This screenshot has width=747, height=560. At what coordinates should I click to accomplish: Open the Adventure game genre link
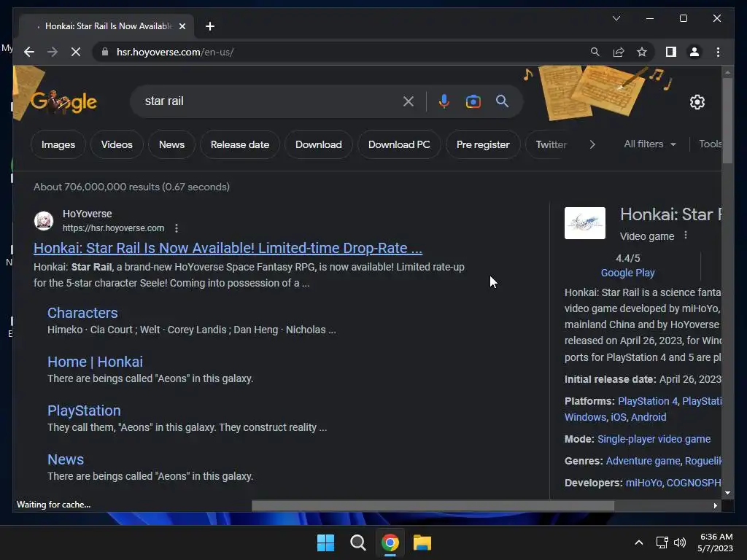643,461
